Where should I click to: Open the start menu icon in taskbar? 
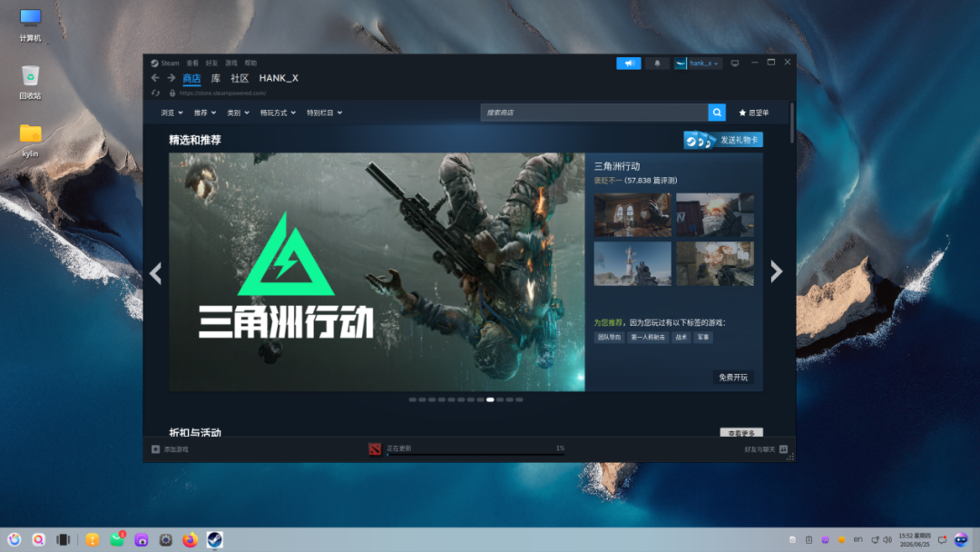click(15, 539)
